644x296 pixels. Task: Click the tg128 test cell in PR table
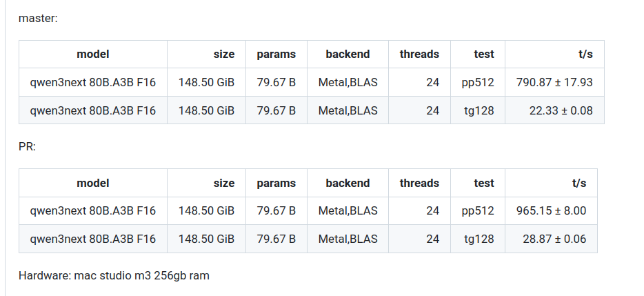(479, 239)
